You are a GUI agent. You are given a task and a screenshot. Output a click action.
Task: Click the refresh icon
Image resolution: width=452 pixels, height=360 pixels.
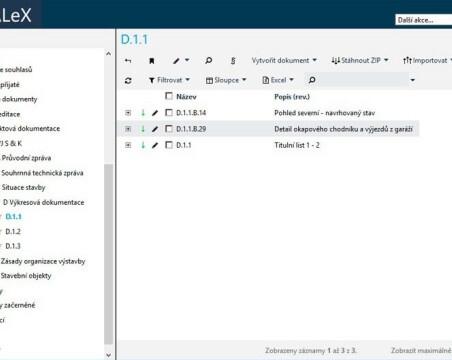point(128,80)
